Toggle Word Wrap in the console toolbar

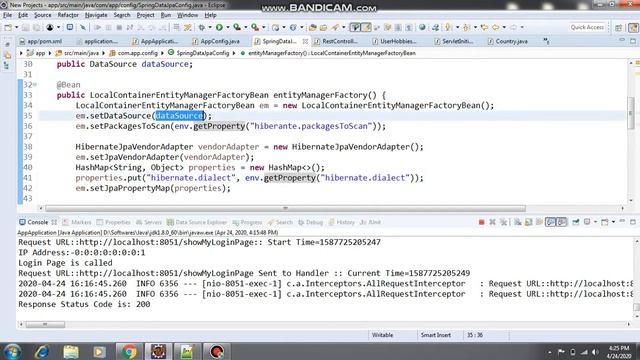pos(540,222)
